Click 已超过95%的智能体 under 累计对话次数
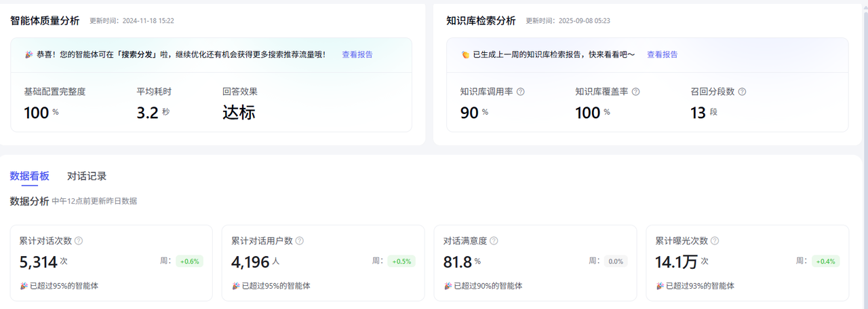The width and height of the screenshot is (868, 309). point(64,286)
